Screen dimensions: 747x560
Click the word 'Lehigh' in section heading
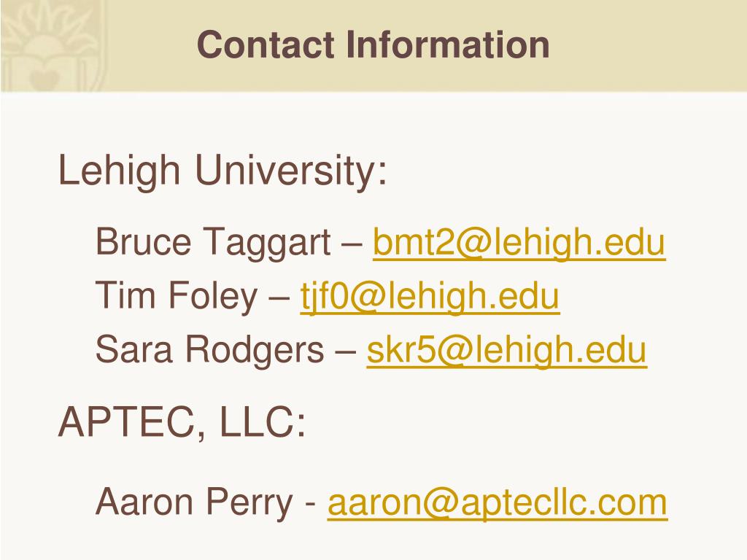119,171
